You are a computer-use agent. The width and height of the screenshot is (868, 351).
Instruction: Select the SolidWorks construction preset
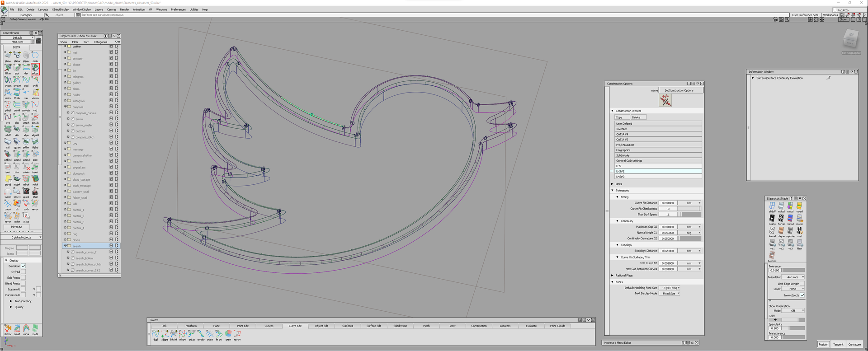(658, 155)
